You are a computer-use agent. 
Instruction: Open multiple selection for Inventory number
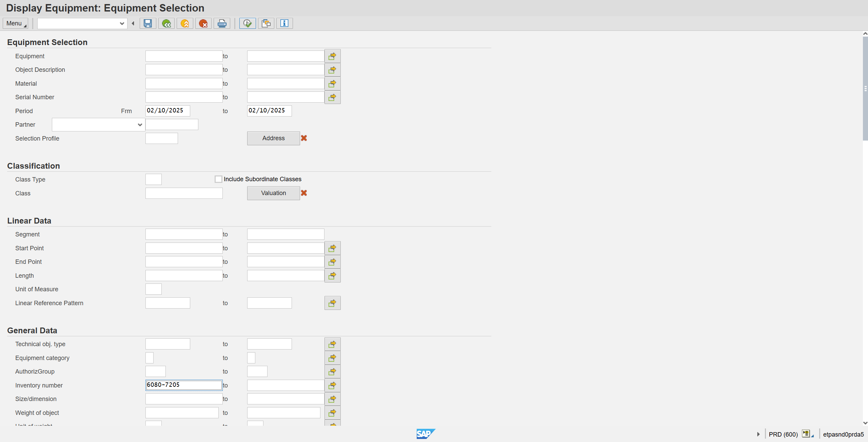333,385
